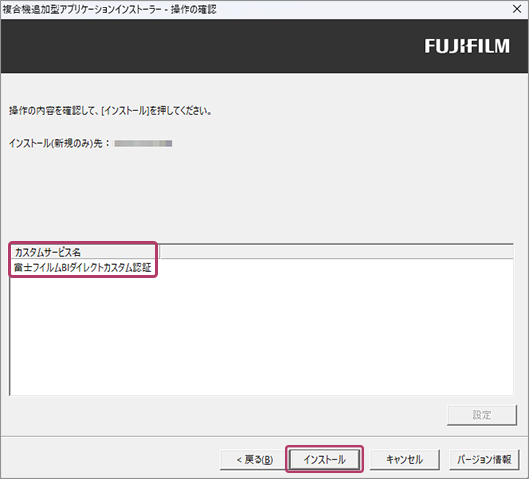Screen dimensions: 529x479
Task: Close the installer window with X
Action: (517, 9)
